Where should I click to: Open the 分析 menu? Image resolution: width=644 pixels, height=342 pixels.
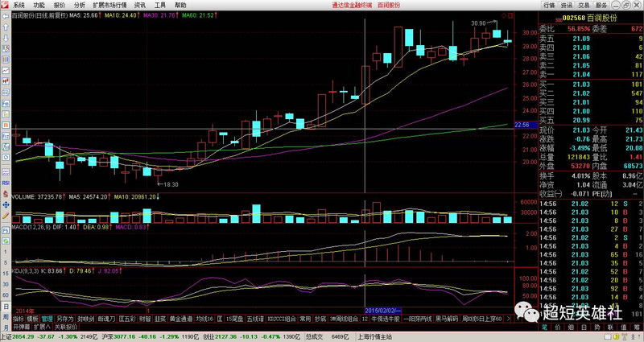(x=80, y=5)
